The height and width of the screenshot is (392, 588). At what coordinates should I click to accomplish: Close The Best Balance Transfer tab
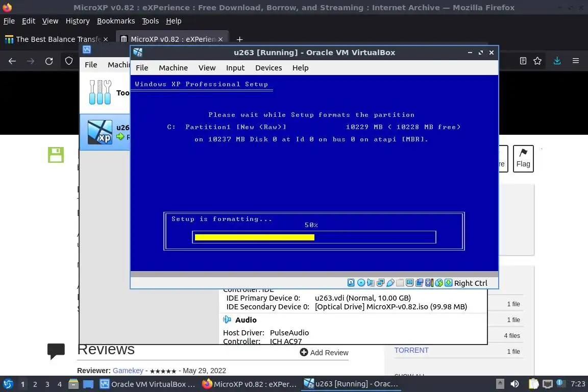point(106,39)
